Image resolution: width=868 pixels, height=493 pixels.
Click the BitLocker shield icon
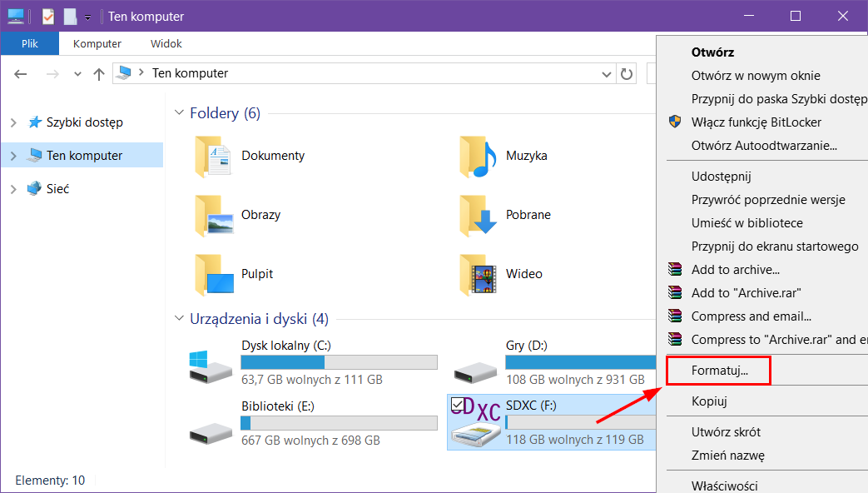(675, 122)
